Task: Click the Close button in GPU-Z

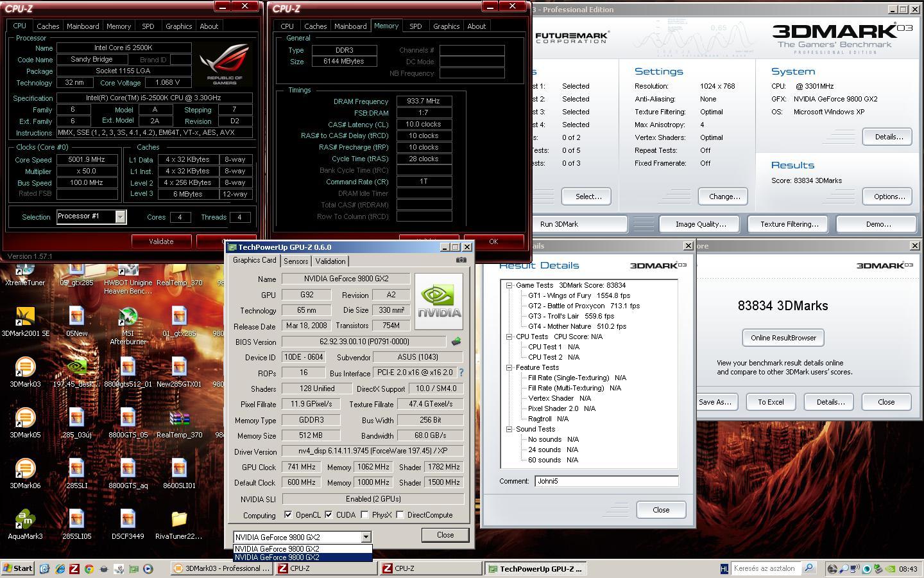Action: [445, 535]
